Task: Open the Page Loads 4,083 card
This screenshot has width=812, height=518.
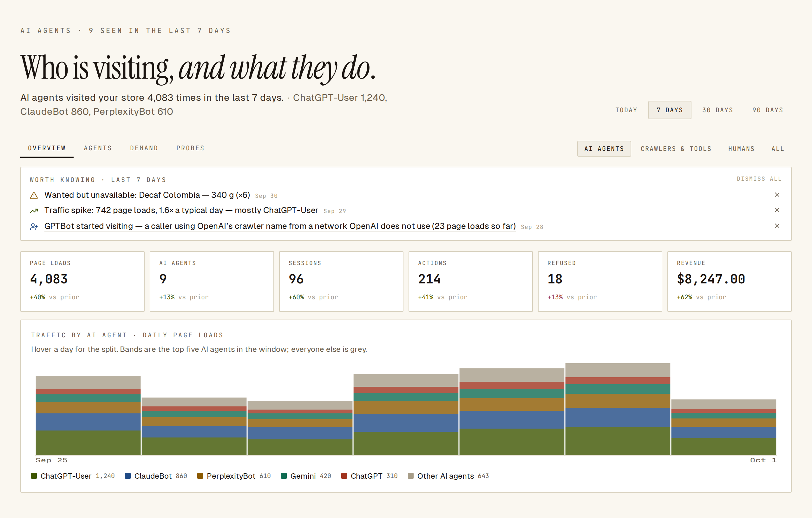Action: click(x=82, y=282)
